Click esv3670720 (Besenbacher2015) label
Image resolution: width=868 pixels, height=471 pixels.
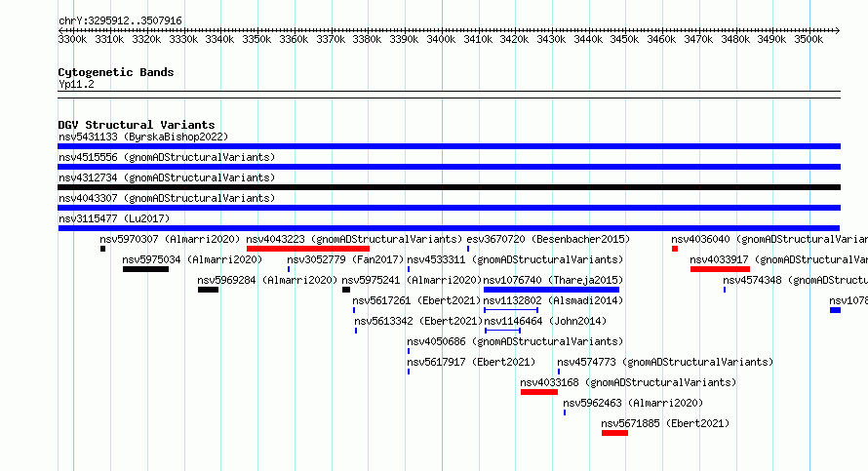pos(548,239)
